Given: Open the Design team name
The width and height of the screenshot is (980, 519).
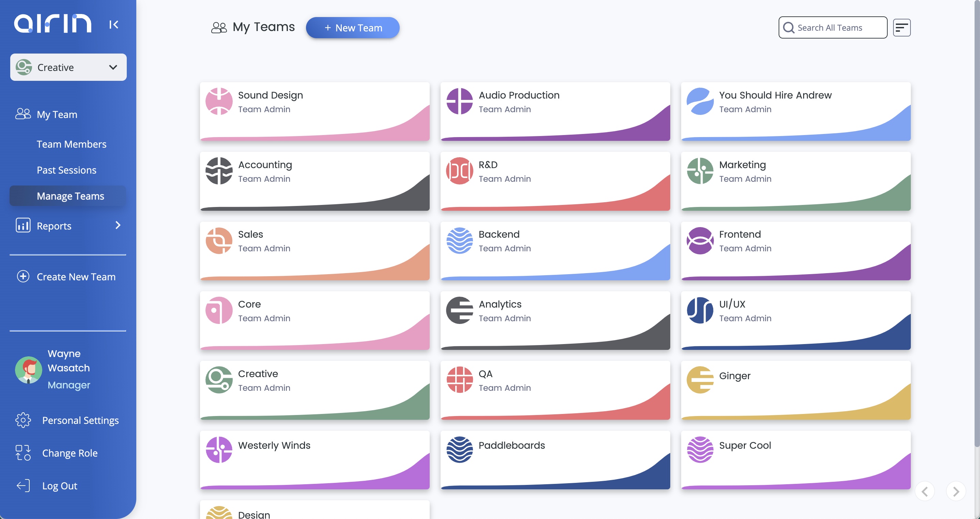Looking at the screenshot, I should point(254,515).
